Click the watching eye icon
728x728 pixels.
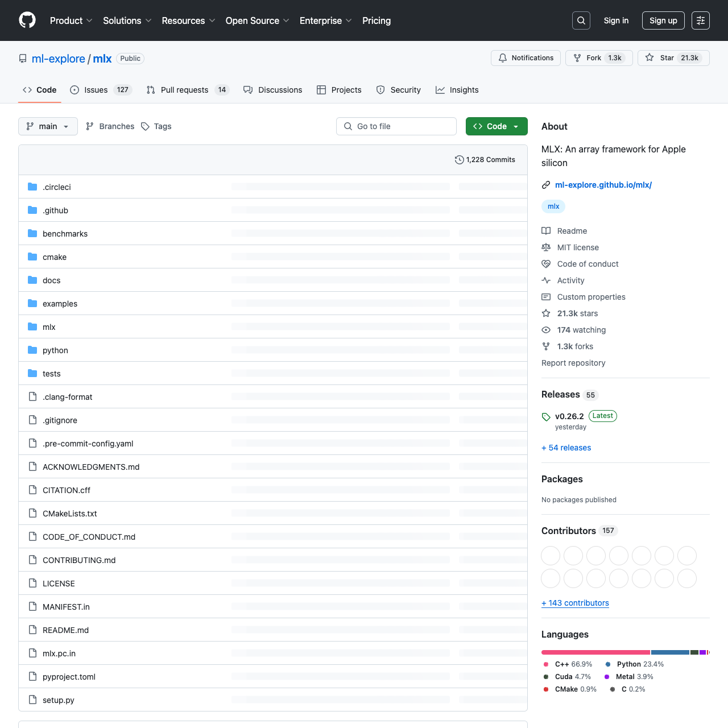546,330
